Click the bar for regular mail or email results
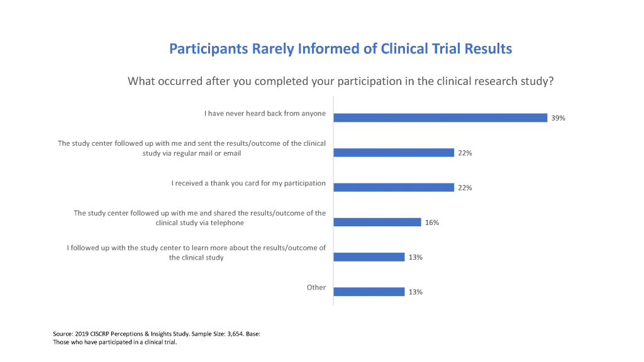This screenshot has width=644, height=362. pyautogui.click(x=393, y=153)
